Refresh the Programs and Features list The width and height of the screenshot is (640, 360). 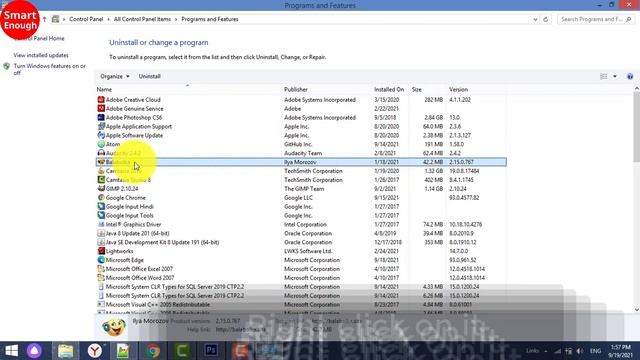546,19
